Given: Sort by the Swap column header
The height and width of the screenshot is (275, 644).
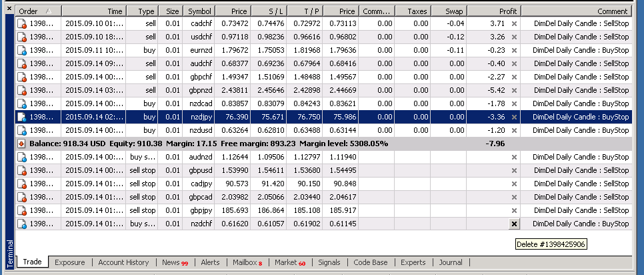Looking at the screenshot, I should 449,11.
